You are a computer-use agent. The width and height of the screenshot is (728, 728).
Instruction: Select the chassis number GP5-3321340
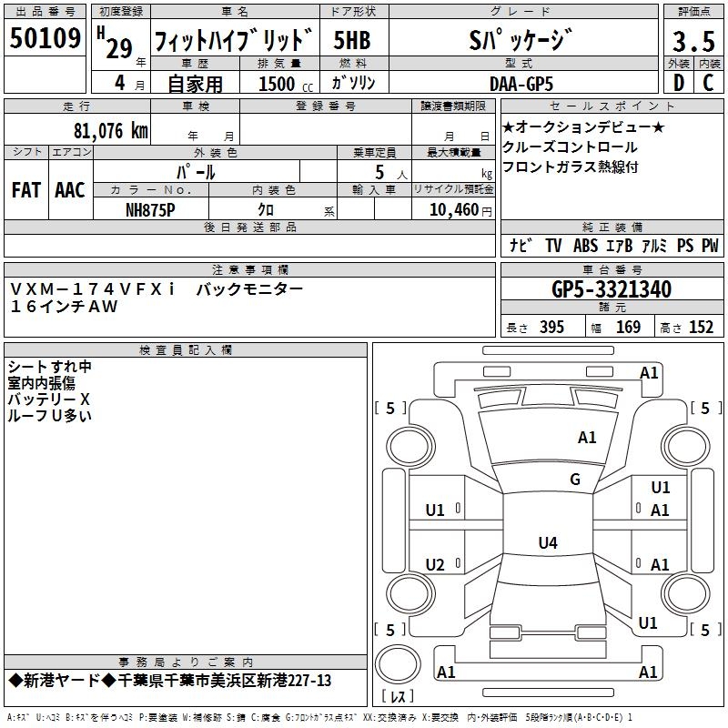(612, 289)
